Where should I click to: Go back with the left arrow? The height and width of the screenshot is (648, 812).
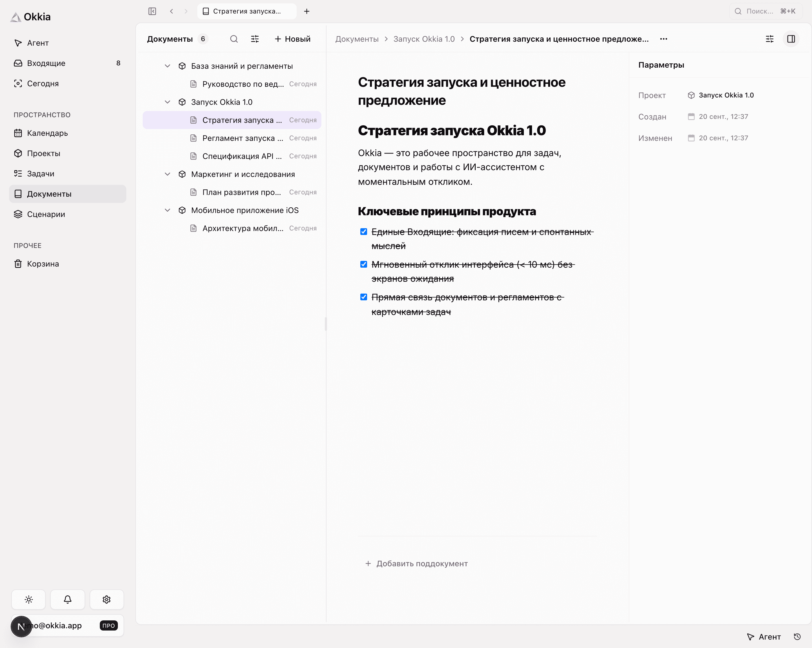(x=171, y=11)
